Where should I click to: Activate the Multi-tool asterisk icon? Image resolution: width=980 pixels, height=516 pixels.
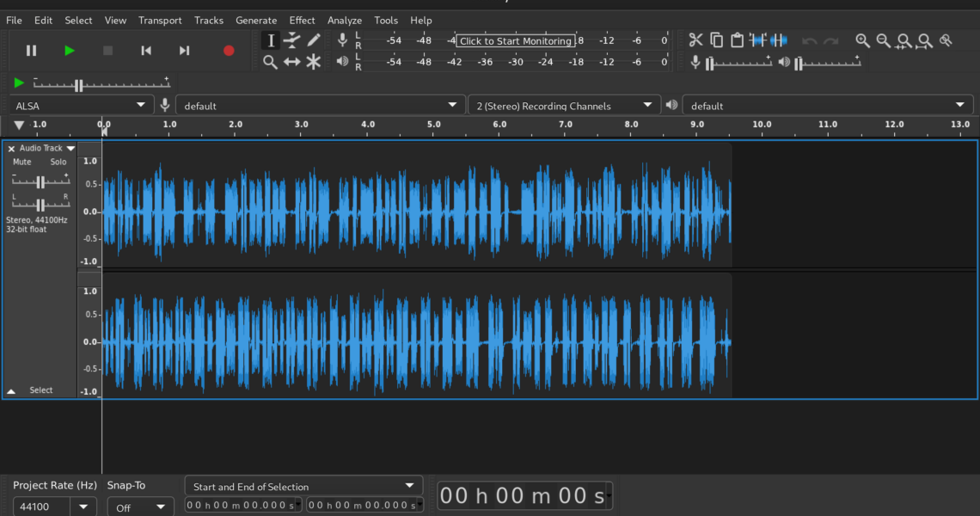coord(314,62)
